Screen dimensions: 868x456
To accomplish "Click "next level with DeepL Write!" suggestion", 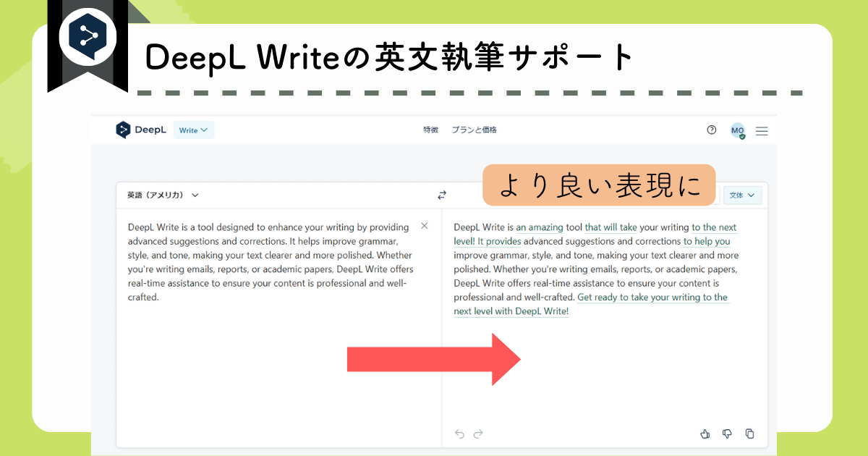I will 511,311.
